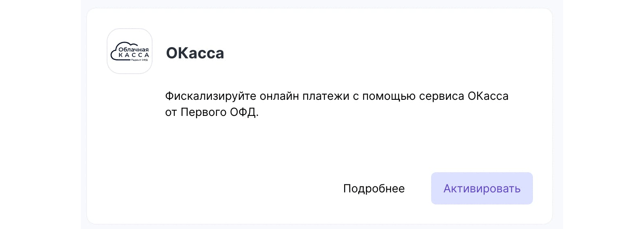Select the word Первого in the description
644x229 pixels.
tap(204, 112)
